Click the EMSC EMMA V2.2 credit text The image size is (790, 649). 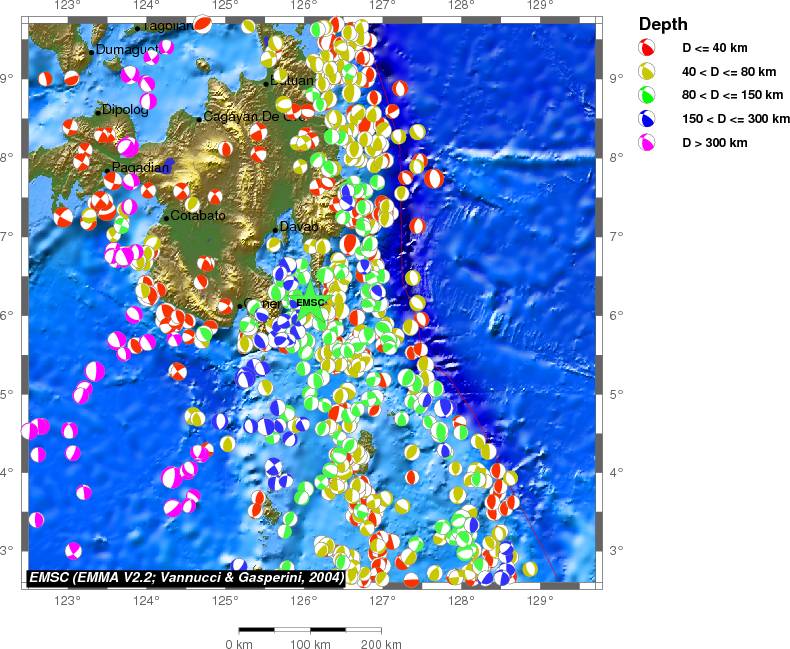[x=187, y=577]
